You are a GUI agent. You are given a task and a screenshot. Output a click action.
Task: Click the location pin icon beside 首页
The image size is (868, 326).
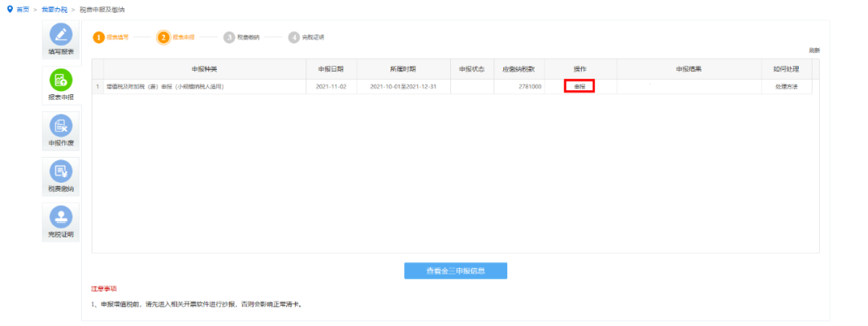pyautogui.click(x=10, y=10)
